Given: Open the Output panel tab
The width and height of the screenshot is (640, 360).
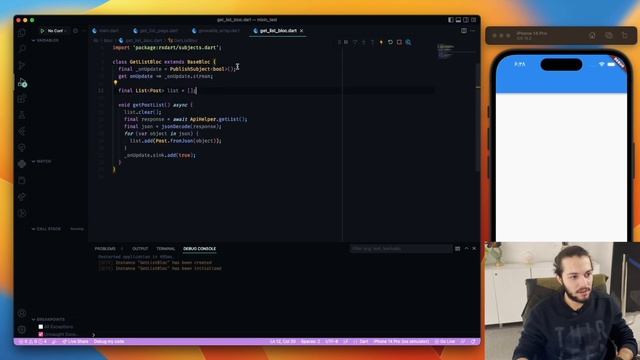Looking at the screenshot, I should pyautogui.click(x=140, y=249).
